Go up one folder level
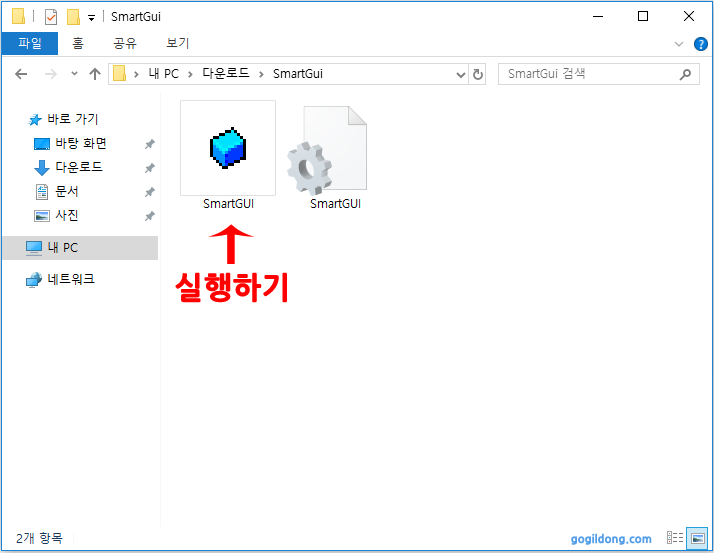 point(95,74)
